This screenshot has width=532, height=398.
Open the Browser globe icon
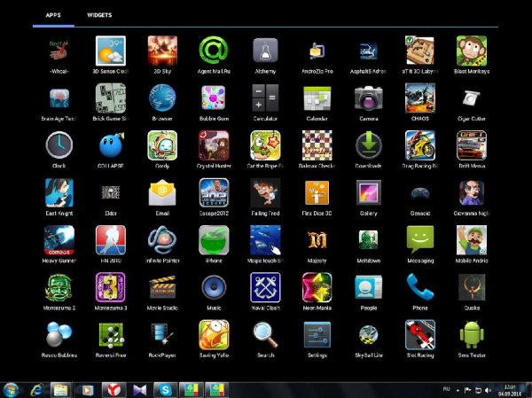pos(162,98)
